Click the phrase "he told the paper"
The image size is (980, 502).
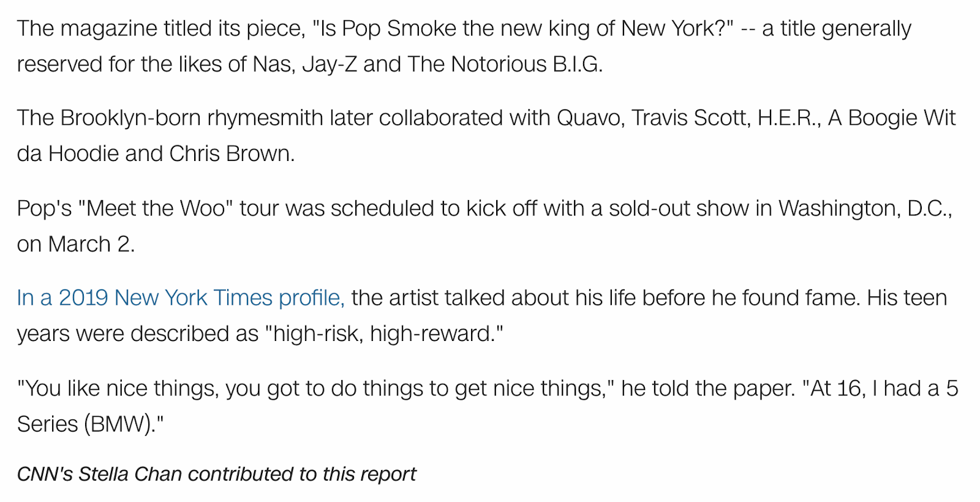[x=707, y=389]
